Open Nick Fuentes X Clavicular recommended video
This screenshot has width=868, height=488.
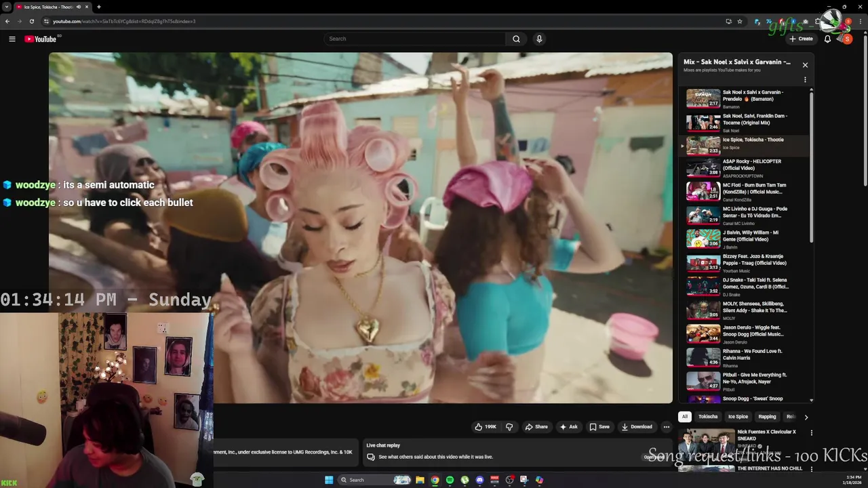click(x=766, y=435)
